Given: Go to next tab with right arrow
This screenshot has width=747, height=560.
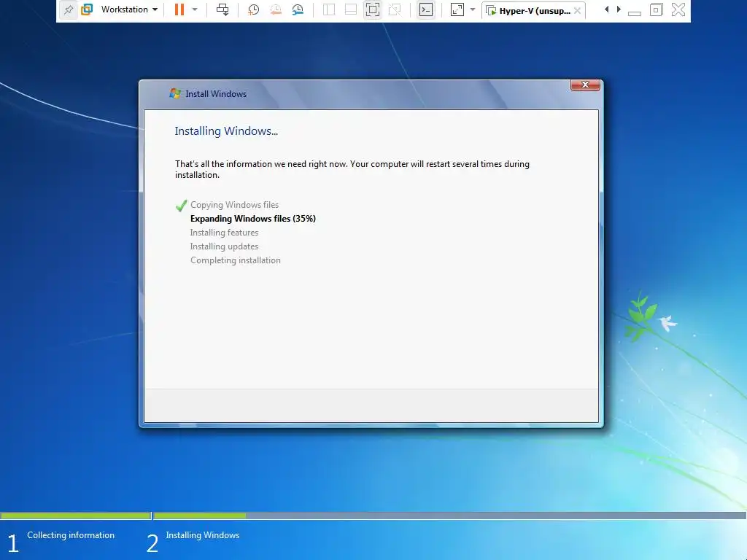Looking at the screenshot, I should [619, 9].
